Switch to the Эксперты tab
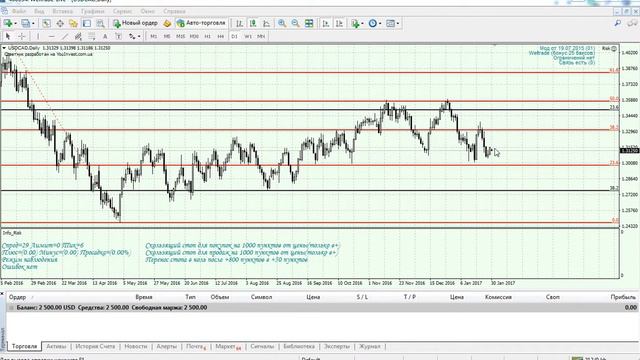 [337, 346]
